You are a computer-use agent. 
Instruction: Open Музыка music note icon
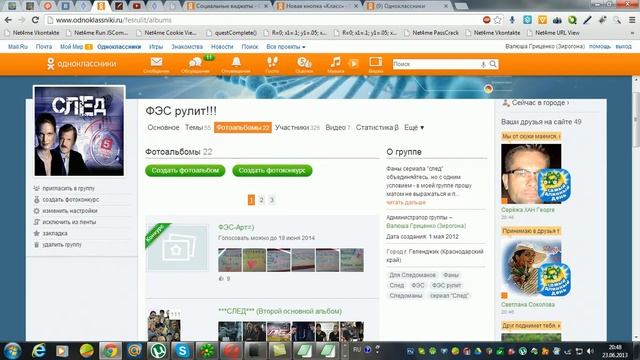tap(336, 64)
